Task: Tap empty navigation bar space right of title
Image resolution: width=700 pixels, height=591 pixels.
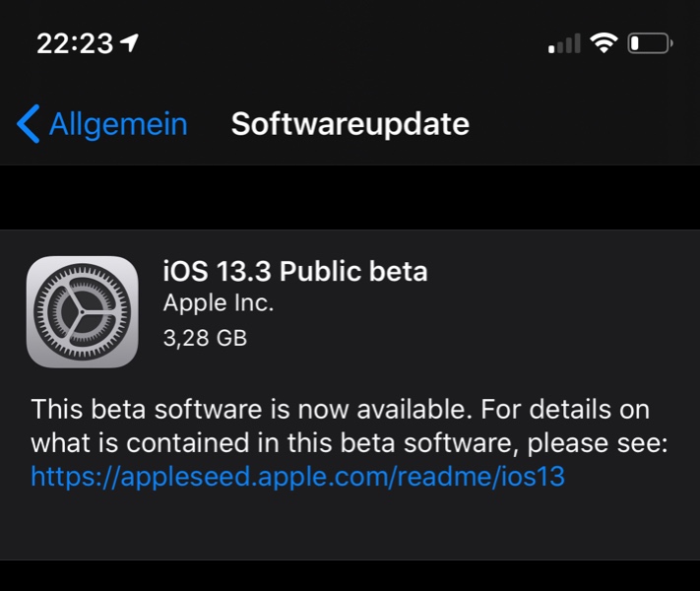Action: point(591,125)
